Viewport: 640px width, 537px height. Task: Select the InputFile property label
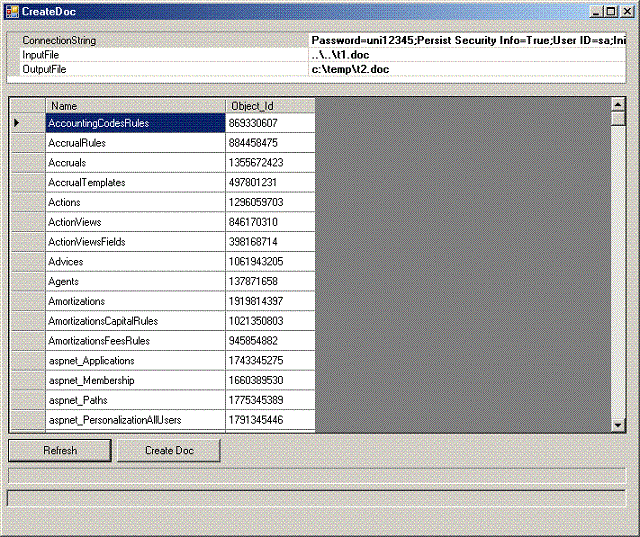pyautogui.click(x=164, y=55)
